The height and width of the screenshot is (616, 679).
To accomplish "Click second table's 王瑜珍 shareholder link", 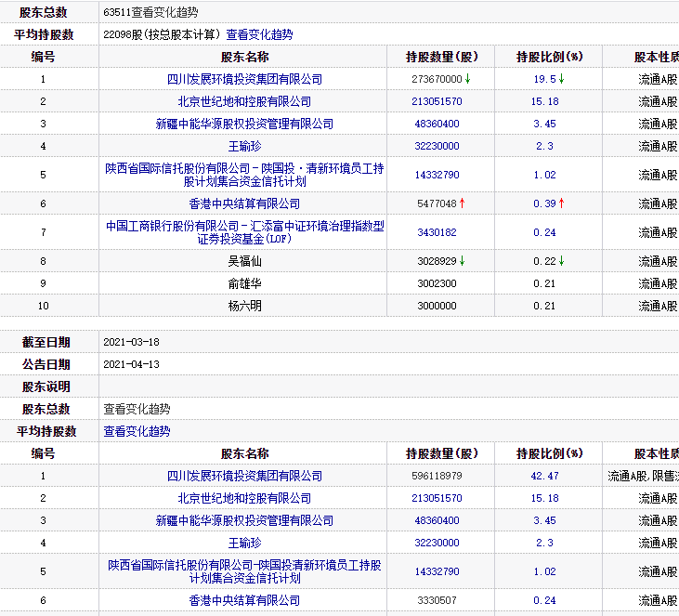I will click(244, 544).
